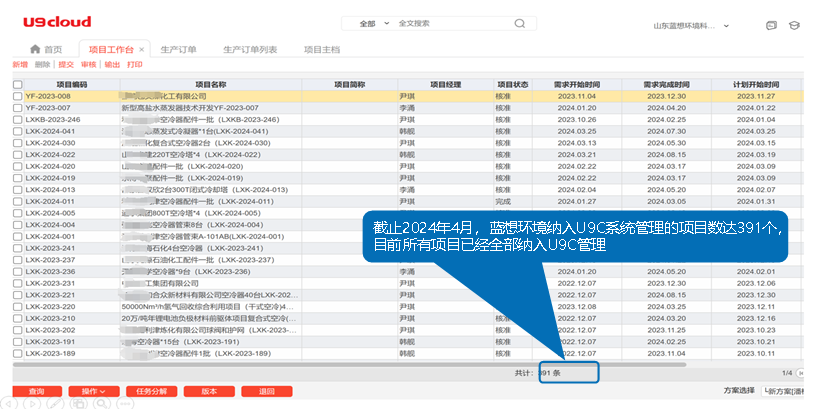
Task: Toggle the select-all checkbox in table header
Action: coord(17,84)
